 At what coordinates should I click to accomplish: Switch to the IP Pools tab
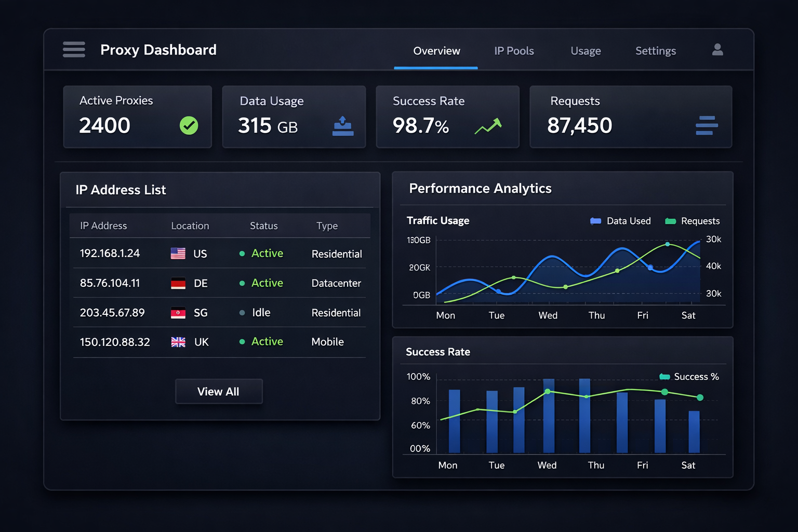[514, 50]
